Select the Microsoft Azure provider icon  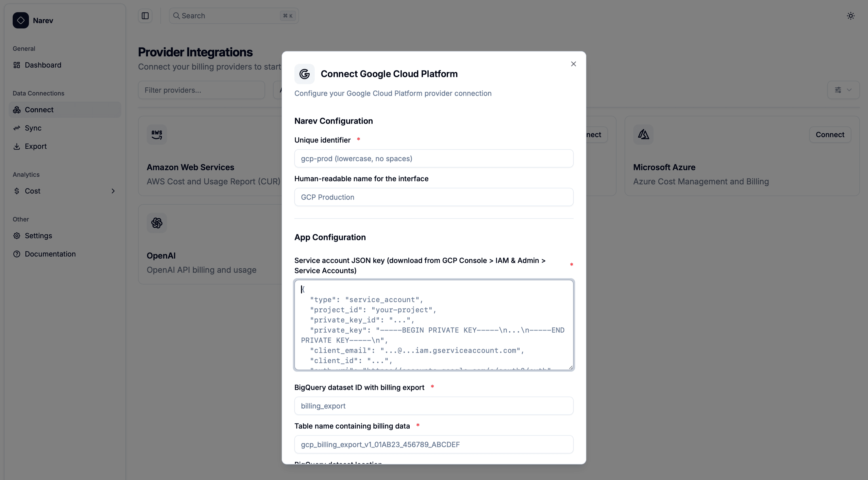click(643, 134)
